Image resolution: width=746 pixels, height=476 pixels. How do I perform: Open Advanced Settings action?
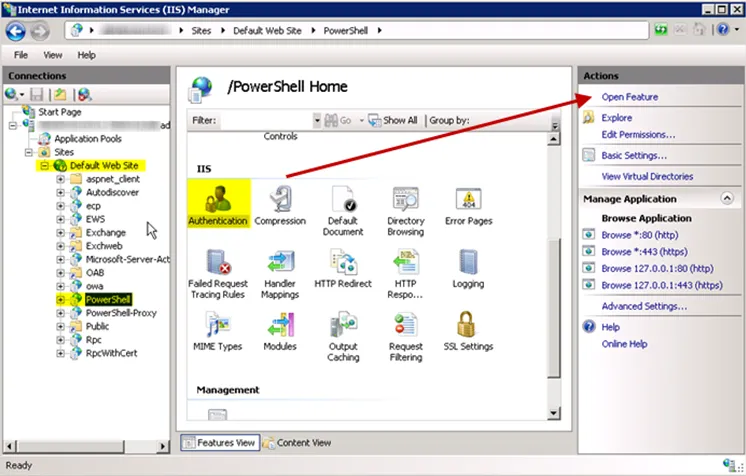644,307
